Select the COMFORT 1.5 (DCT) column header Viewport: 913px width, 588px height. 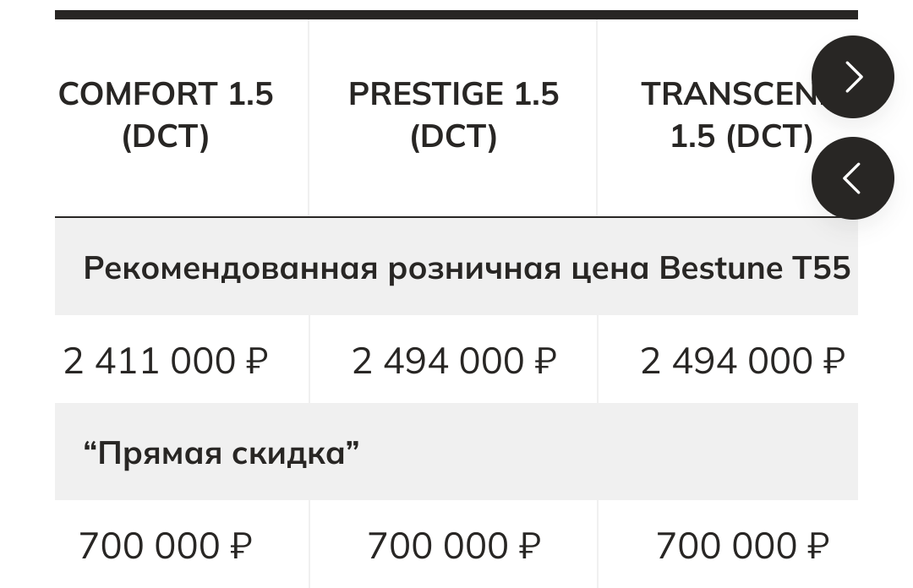coord(166,115)
